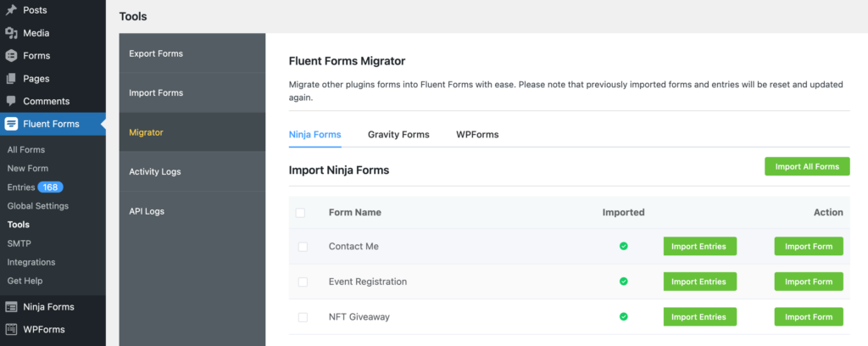Click the WPForms sidebar icon
This screenshot has height=346, width=868.
(x=11, y=329)
